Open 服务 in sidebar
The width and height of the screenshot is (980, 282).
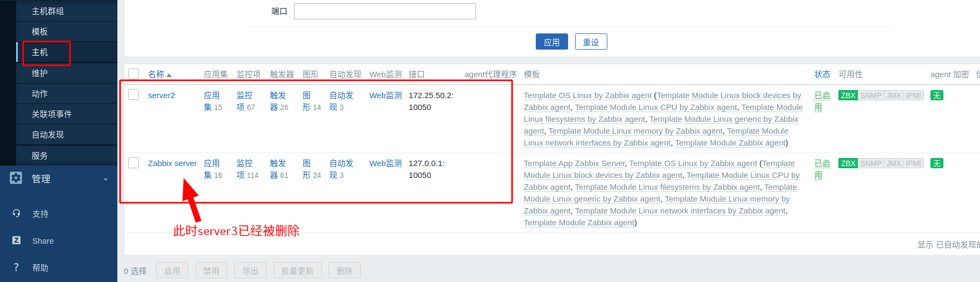pyautogui.click(x=67, y=156)
